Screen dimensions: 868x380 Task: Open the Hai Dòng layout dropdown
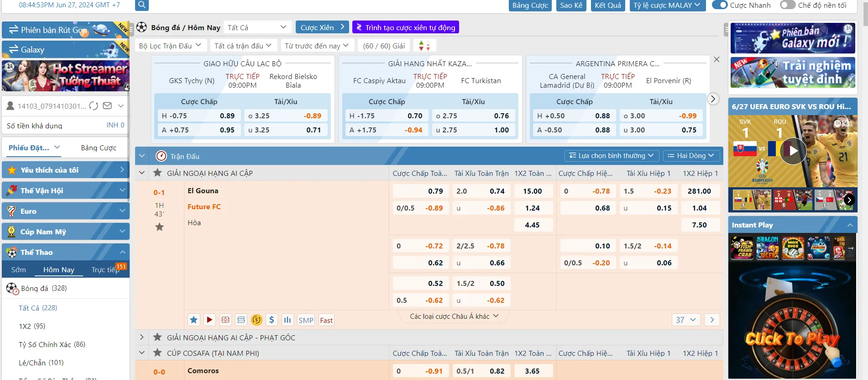click(691, 156)
